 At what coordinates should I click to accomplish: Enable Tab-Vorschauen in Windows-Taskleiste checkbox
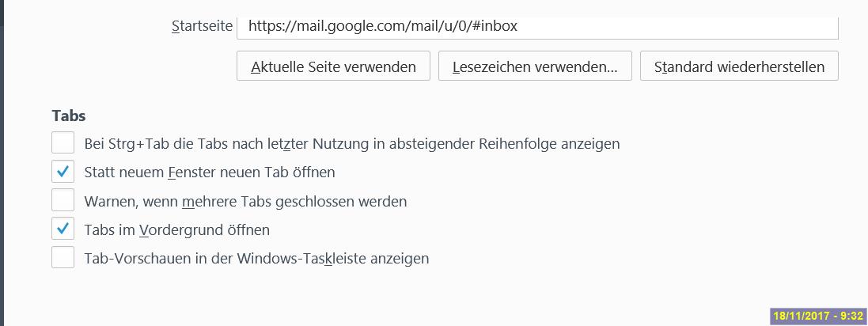coord(63,258)
